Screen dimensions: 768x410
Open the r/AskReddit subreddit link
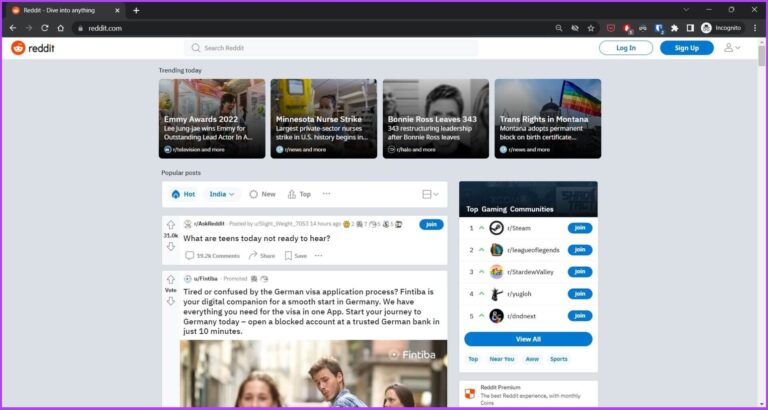[x=209, y=224]
